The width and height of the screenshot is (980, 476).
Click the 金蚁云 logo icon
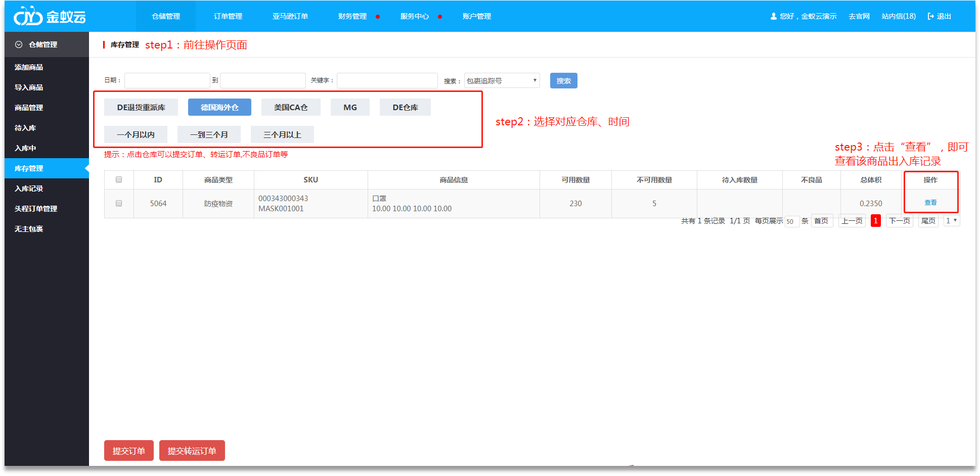click(28, 16)
